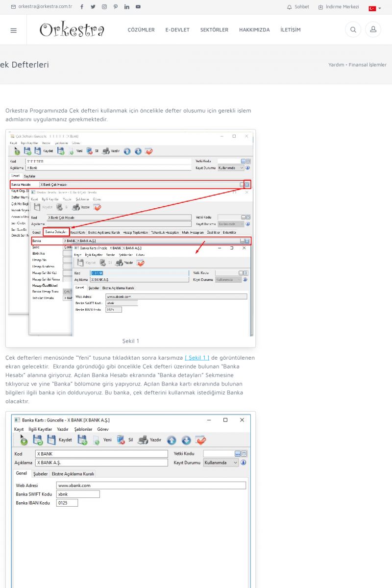Go to homepage via Orkestra logo
Viewport: 392px width, 588px height.
click(x=72, y=29)
